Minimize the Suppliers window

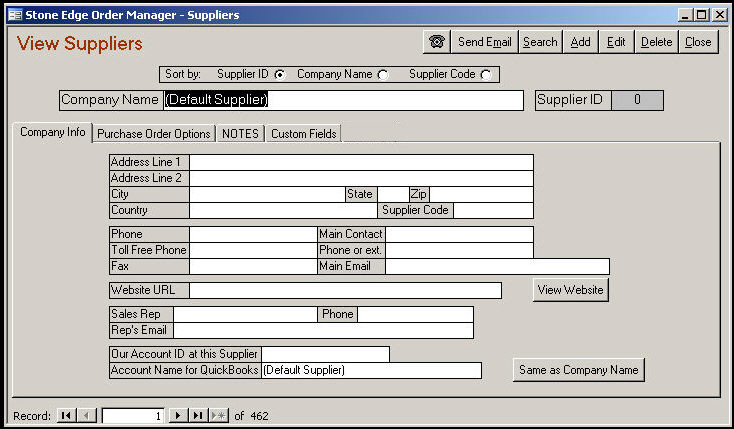coord(685,15)
